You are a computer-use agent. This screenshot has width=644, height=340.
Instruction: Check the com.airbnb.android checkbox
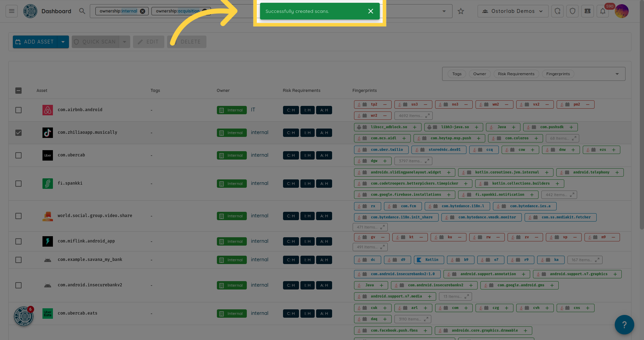[18, 110]
